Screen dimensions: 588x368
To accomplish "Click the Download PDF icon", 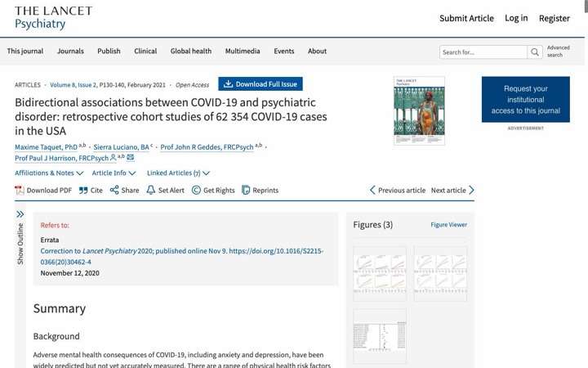I will tap(19, 191).
